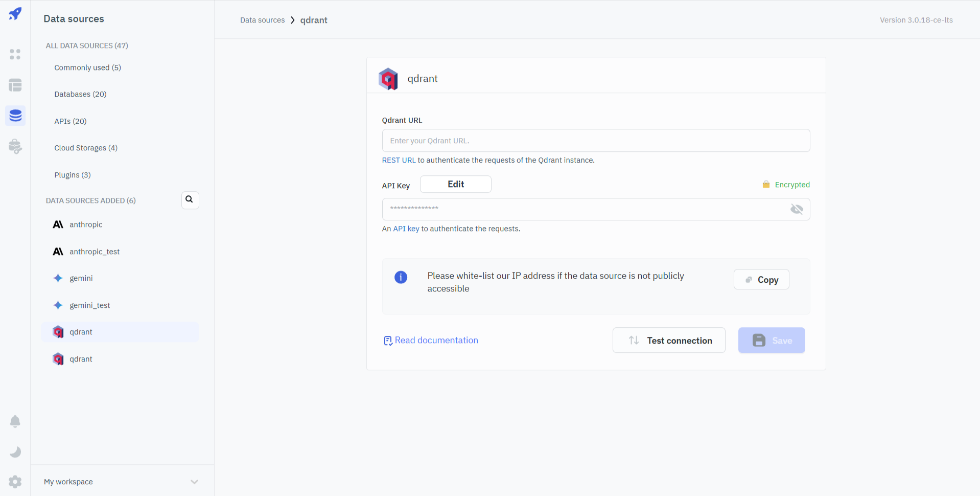Open the workflows briefcase icon
The height and width of the screenshot is (496, 980).
click(15, 147)
